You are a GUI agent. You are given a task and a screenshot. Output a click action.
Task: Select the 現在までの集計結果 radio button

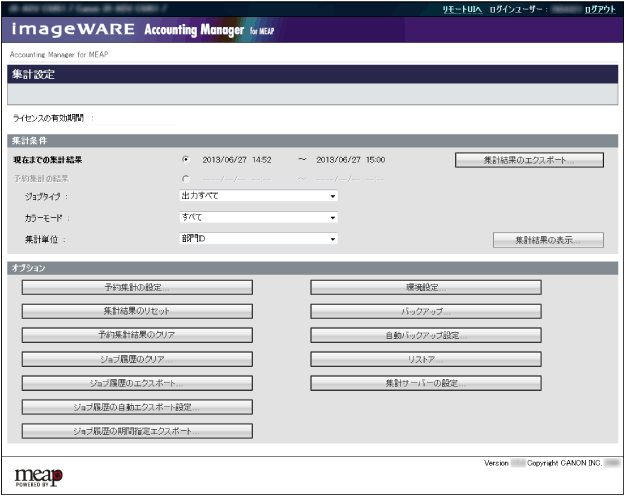pos(185,159)
